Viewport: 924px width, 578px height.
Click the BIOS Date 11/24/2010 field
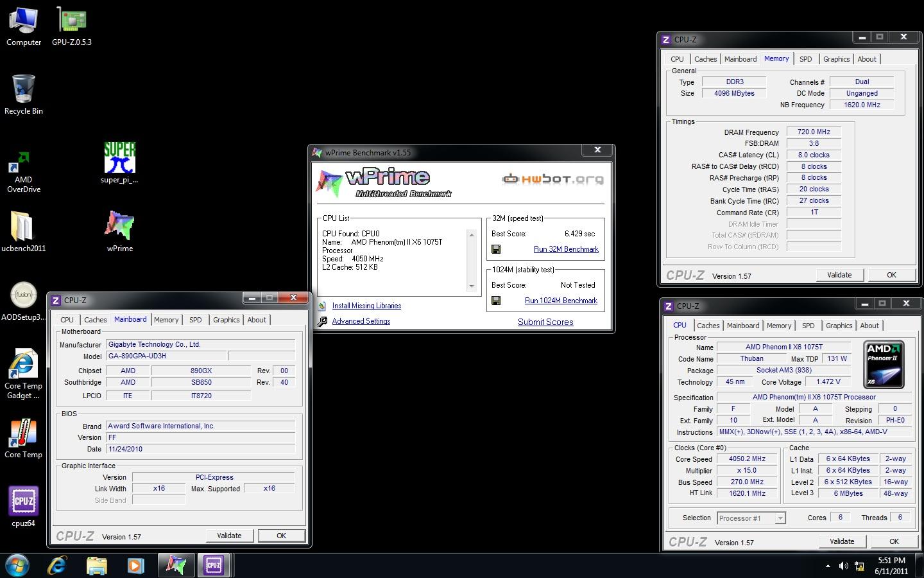pyautogui.click(x=201, y=449)
